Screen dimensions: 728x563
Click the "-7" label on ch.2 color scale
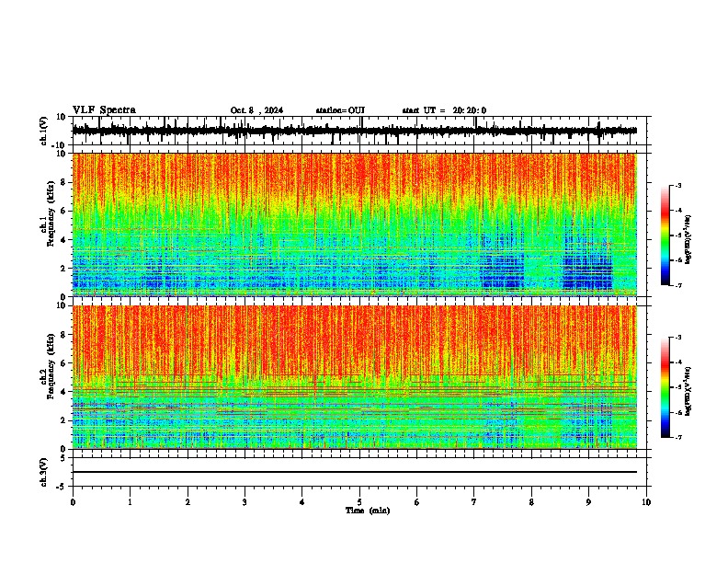point(678,437)
